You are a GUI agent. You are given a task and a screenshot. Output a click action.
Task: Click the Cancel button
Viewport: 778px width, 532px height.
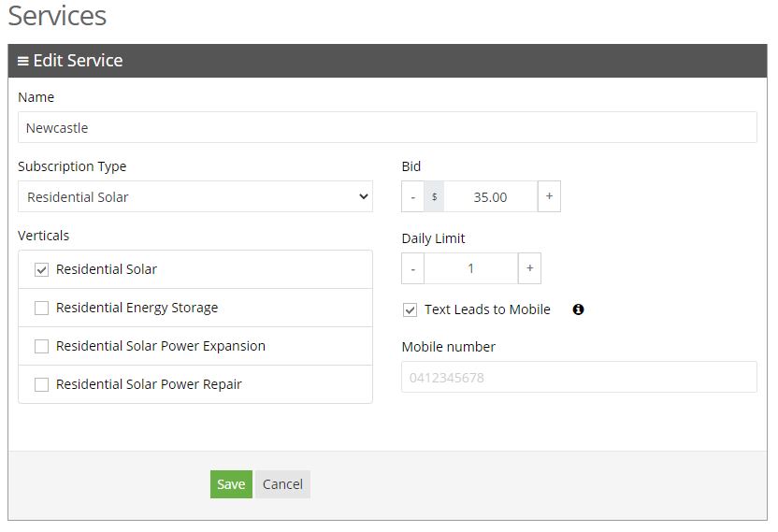click(x=282, y=484)
